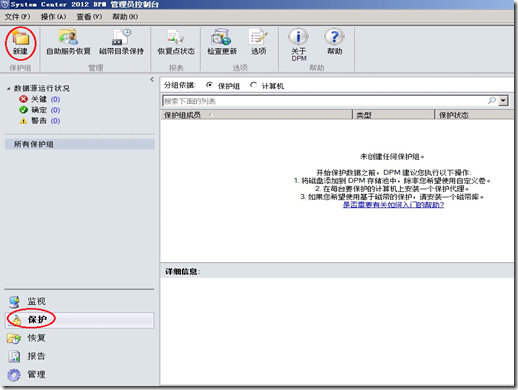Image resolution: width=518 pixels, height=390 pixels.
Task: Select 保护 workspace
Action: pos(79,320)
